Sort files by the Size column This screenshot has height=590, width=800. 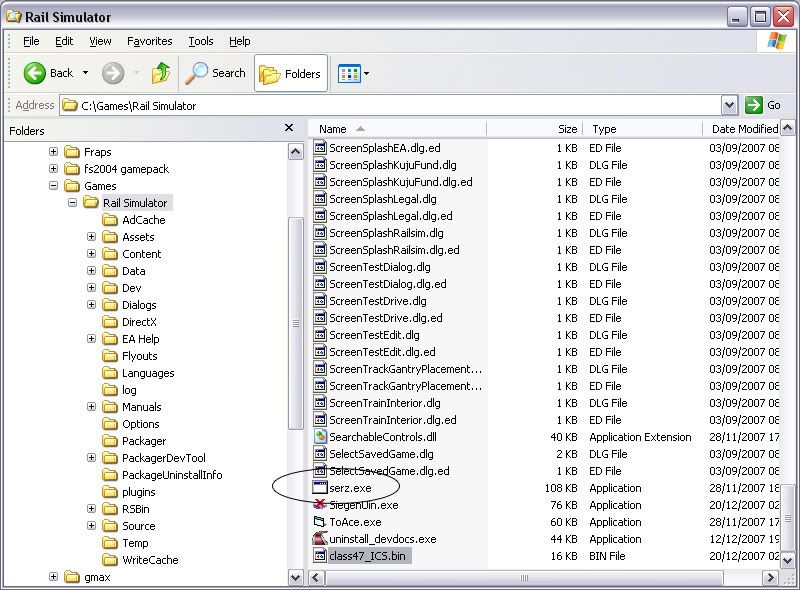click(535, 129)
